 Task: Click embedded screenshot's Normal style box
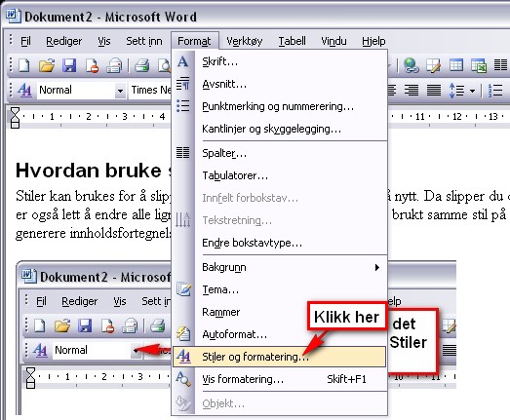[x=92, y=350]
